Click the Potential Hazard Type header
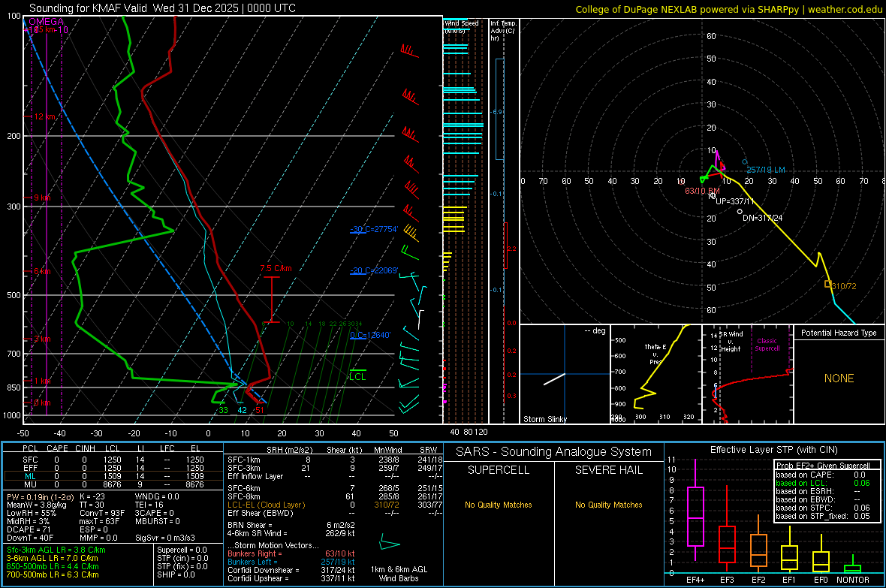886x588 pixels. pyautogui.click(x=839, y=333)
